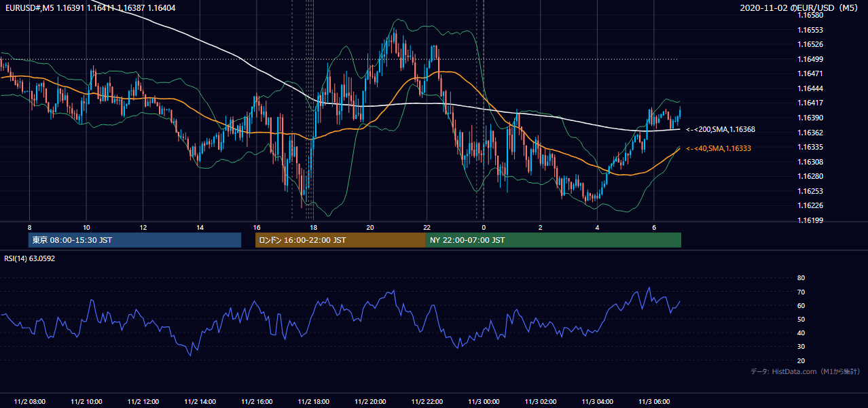Click hour label 18 on the price chart axis
This screenshot has width=868, height=408.
click(x=313, y=227)
